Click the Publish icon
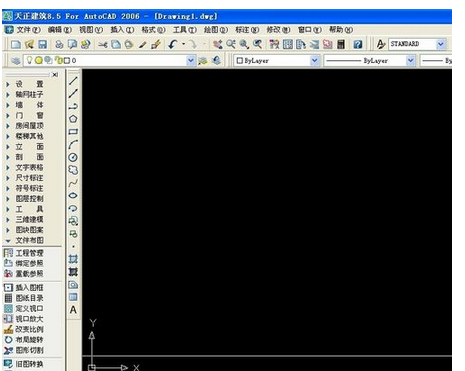 [85, 44]
